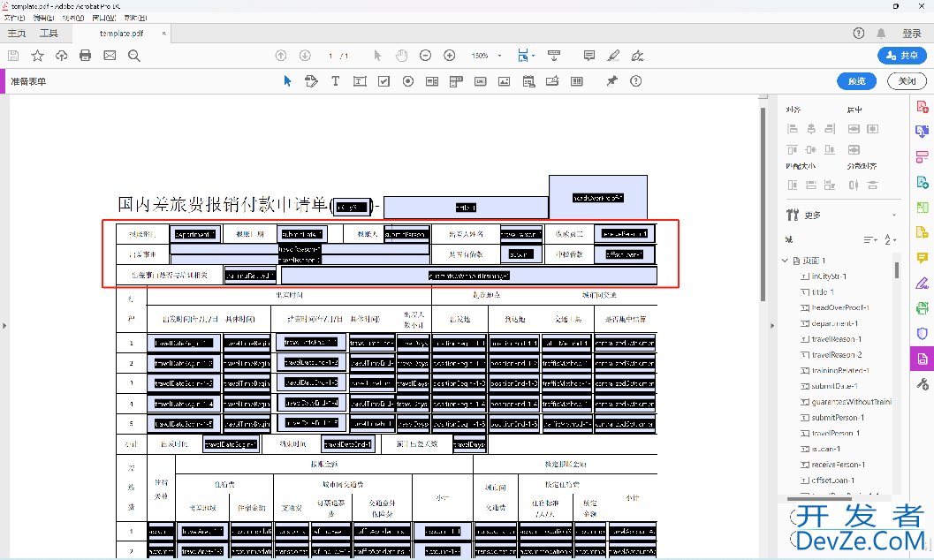The width and height of the screenshot is (934, 560).
Task: Open More Tools wrench icon in sidebar
Action: [x=923, y=384]
